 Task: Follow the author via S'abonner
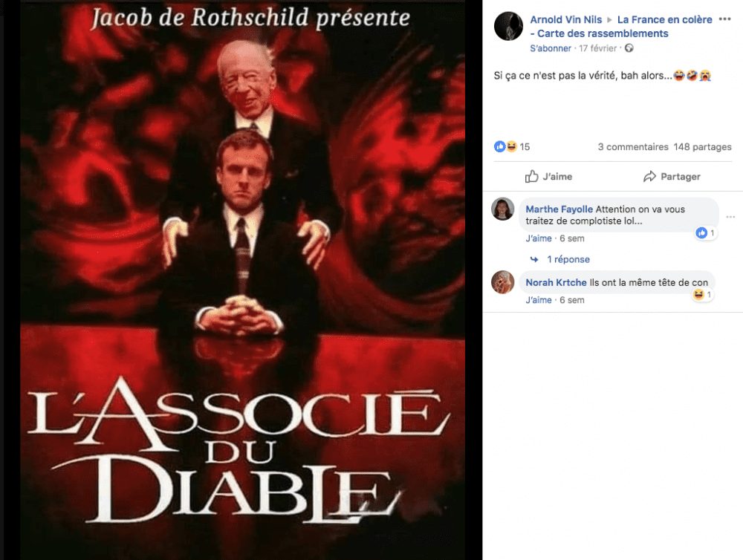pyautogui.click(x=551, y=48)
